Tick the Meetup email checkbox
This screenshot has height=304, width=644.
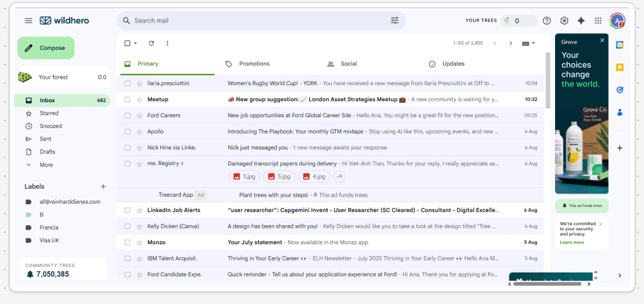[127, 100]
